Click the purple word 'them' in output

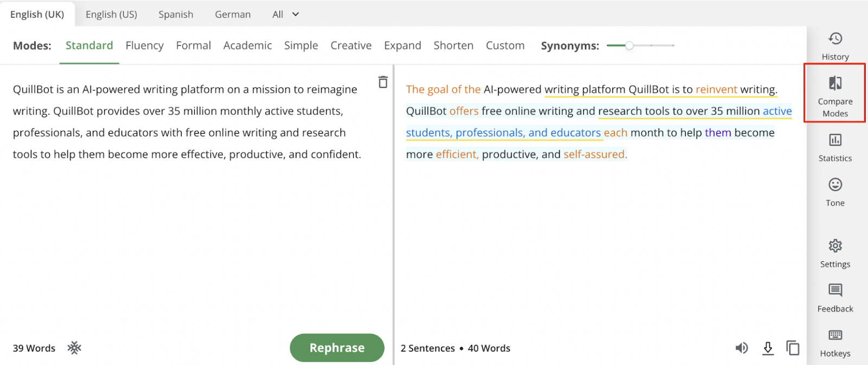coord(718,133)
